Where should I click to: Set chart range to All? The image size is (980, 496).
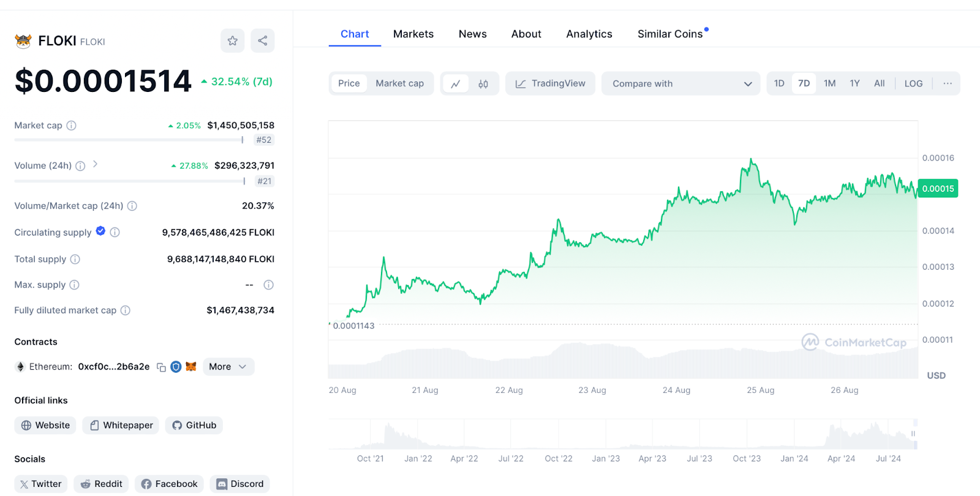(880, 83)
